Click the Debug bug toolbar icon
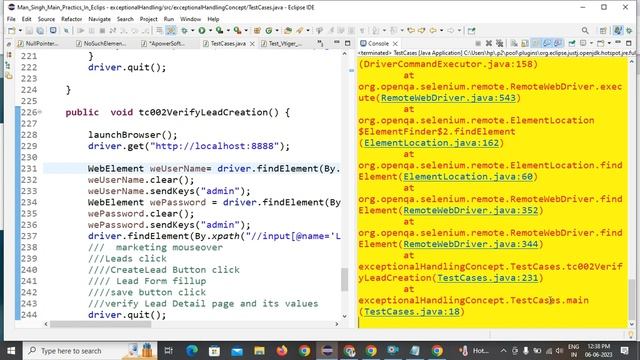This screenshot has height=360, width=640. (x=184, y=31)
